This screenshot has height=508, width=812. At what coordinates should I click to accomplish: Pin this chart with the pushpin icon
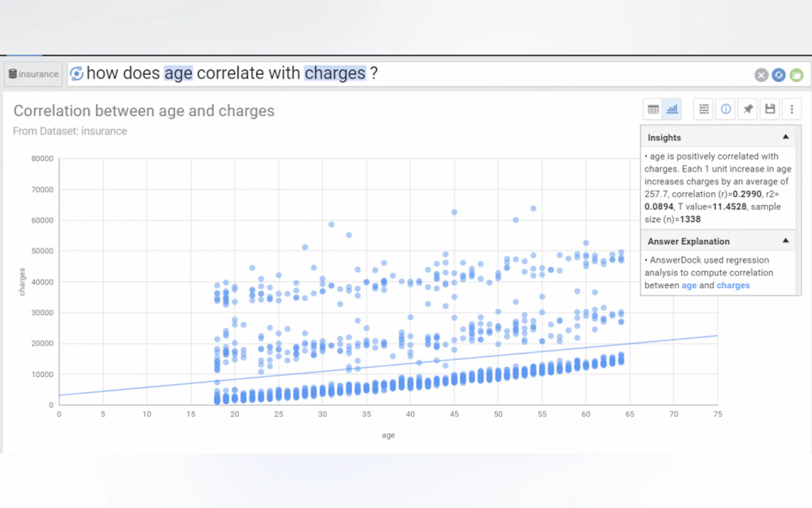point(748,109)
